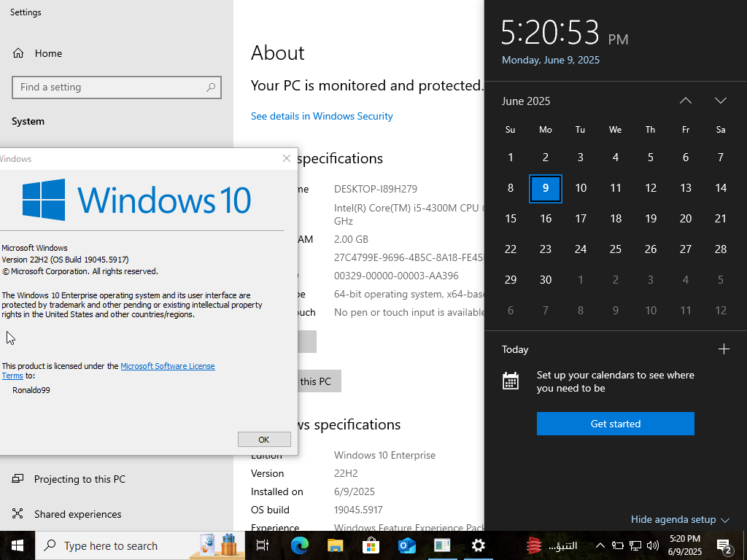
Task: Open the Action Center notifications icon
Action: pyautogui.click(x=724, y=545)
